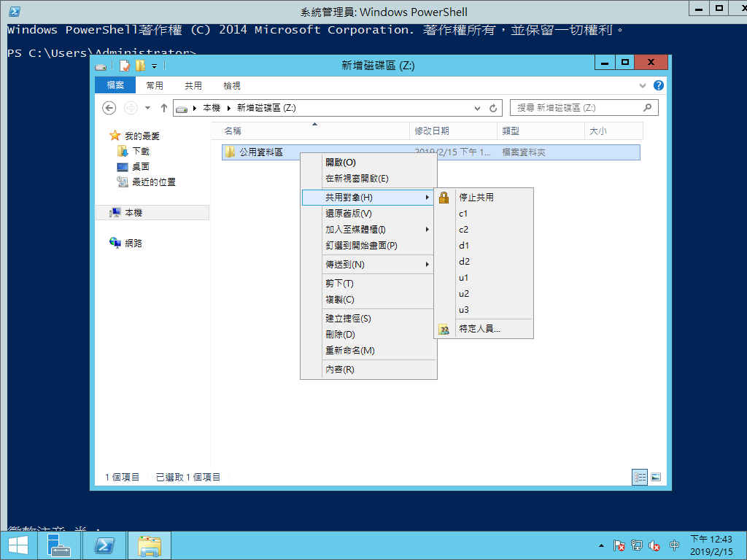The image size is (747, 560).
Task: Click the taskbar clock showing 下午 12:43
Action: (711, 545)
